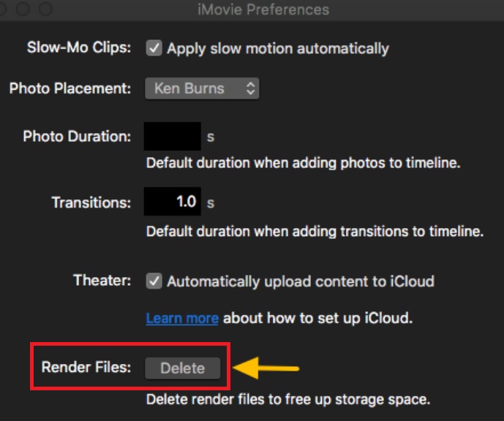Click 'Default duration when adding photos to timeline.'
The height and width of the screenshot is (421, 504).
pos(304,163)
